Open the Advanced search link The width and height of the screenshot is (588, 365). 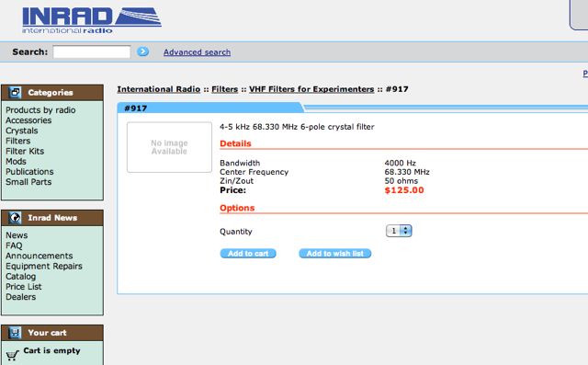click(x=197, y=52)
